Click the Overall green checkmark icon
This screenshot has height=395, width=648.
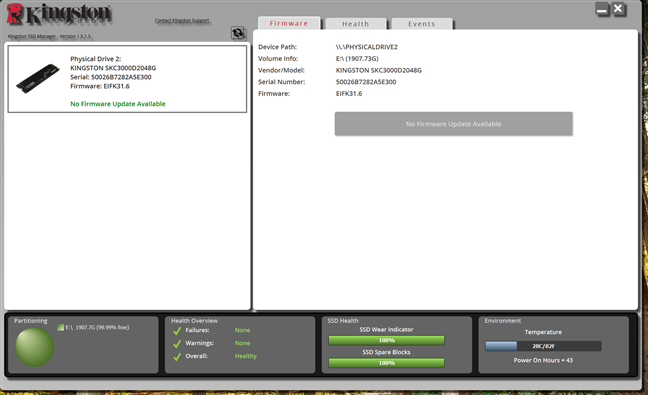(177, 356)
